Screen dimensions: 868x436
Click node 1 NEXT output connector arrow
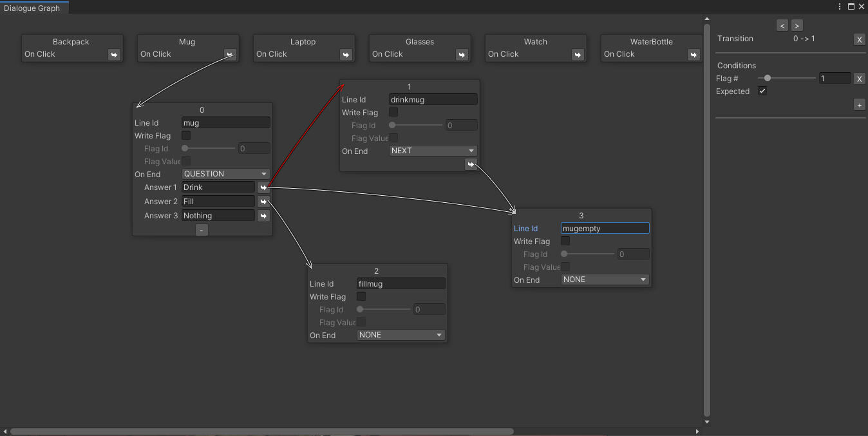point(471,165)
